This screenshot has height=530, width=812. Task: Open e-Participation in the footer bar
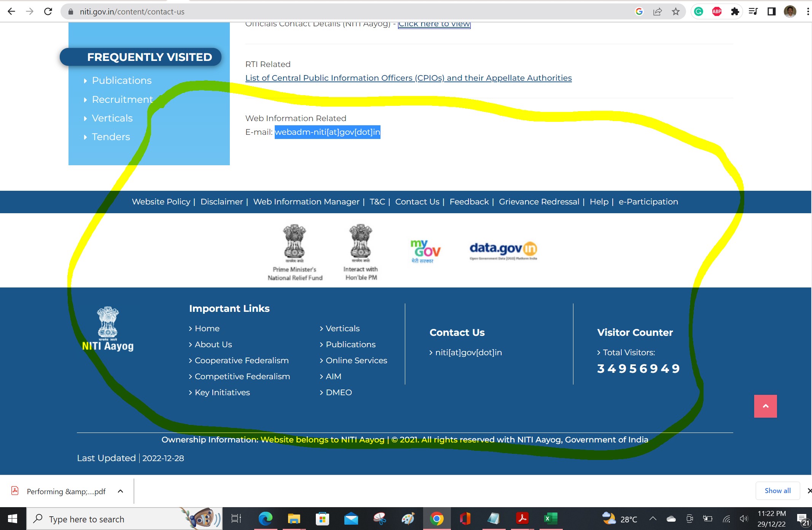coord(648,202)
